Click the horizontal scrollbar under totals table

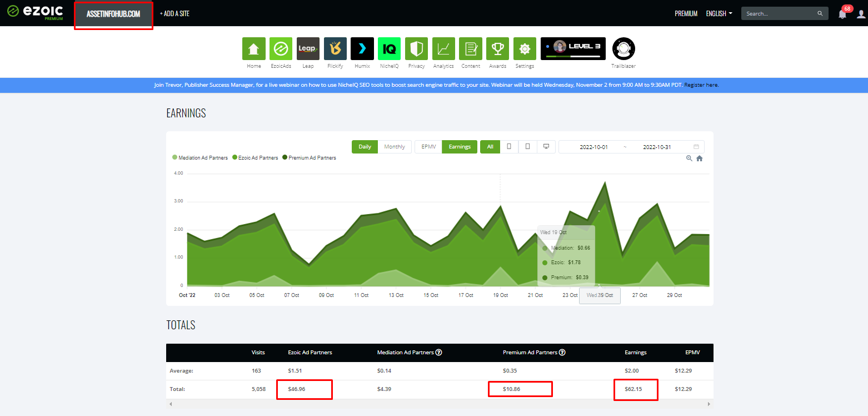(440, 404)
